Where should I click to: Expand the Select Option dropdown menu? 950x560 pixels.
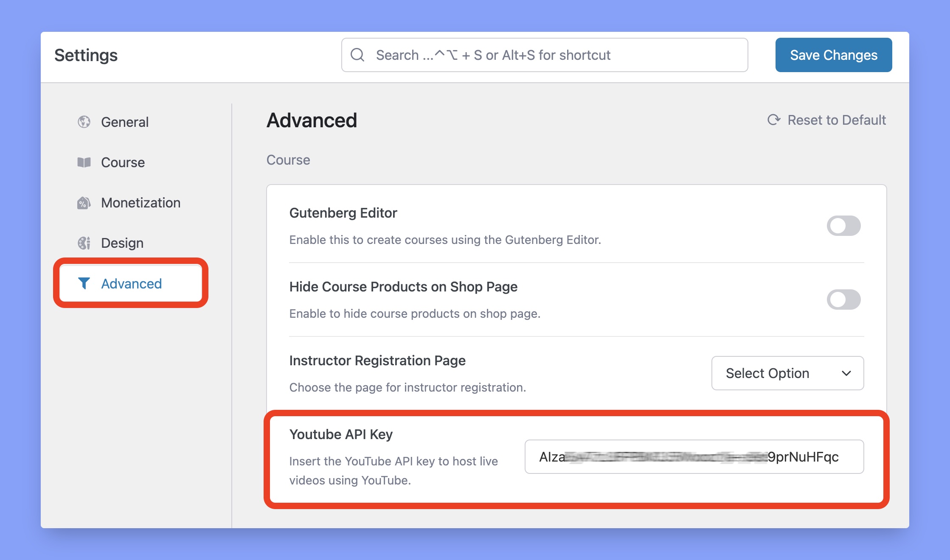pos(789,373)
